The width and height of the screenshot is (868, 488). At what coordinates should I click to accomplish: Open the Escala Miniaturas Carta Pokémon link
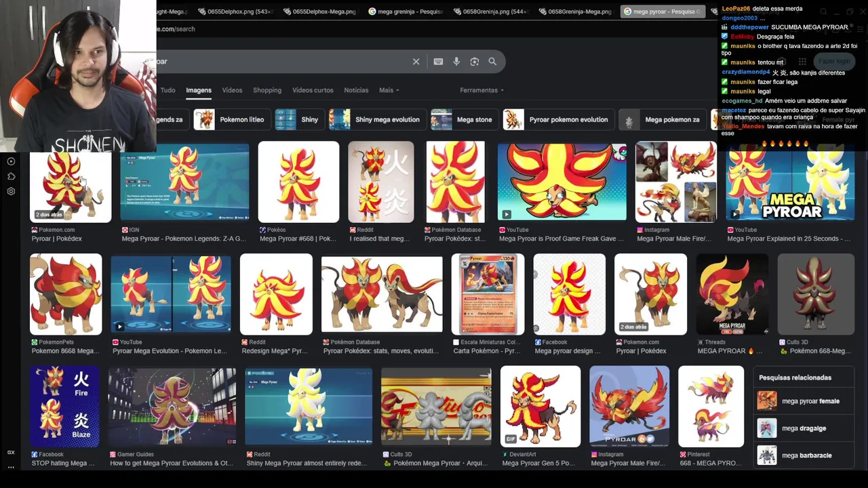[488, 351]
